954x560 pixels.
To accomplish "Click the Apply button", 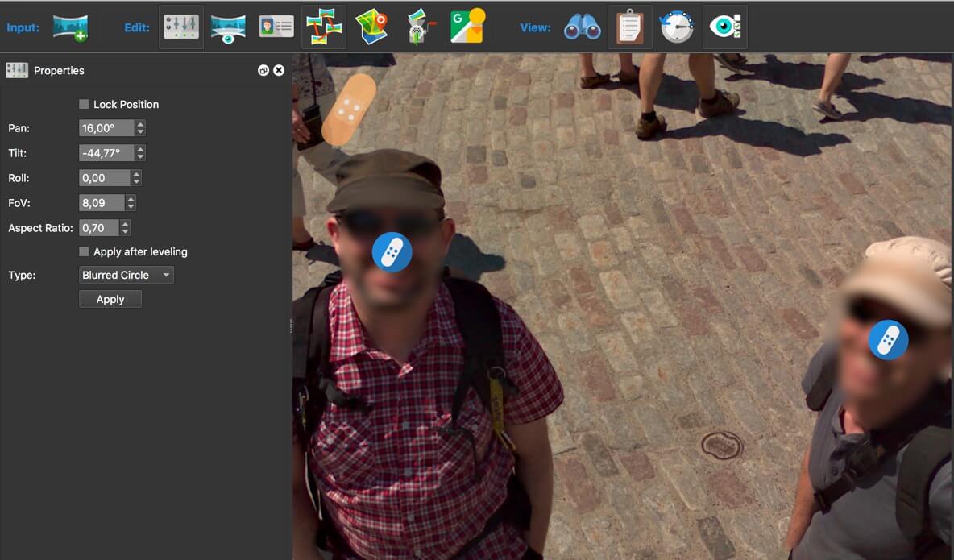I will pyautogui.click(x=110, y=299).
